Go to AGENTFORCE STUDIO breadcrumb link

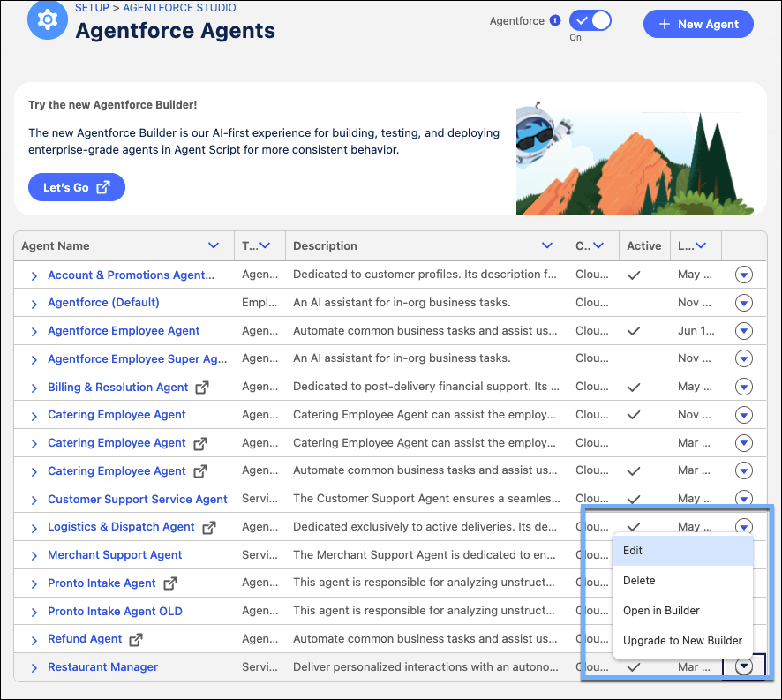(179, 7)
